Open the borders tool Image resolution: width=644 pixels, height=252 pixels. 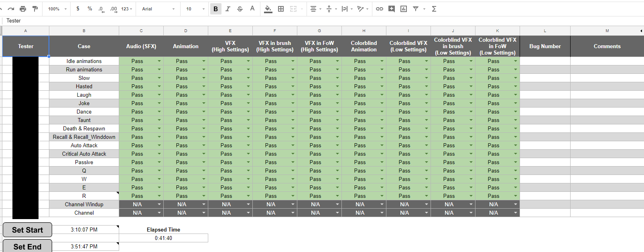click(x=281, y=9)
